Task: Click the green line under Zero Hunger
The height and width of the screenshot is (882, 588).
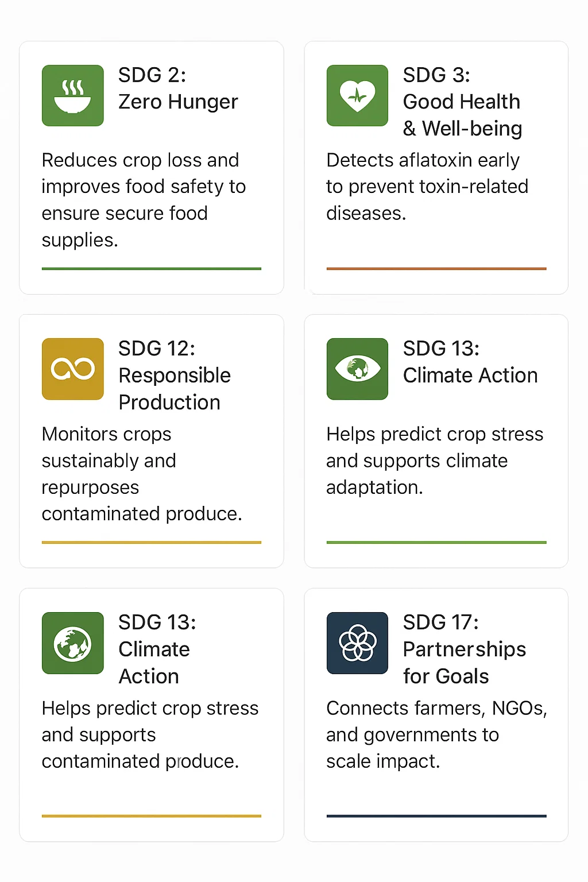Action: [152, 268]
